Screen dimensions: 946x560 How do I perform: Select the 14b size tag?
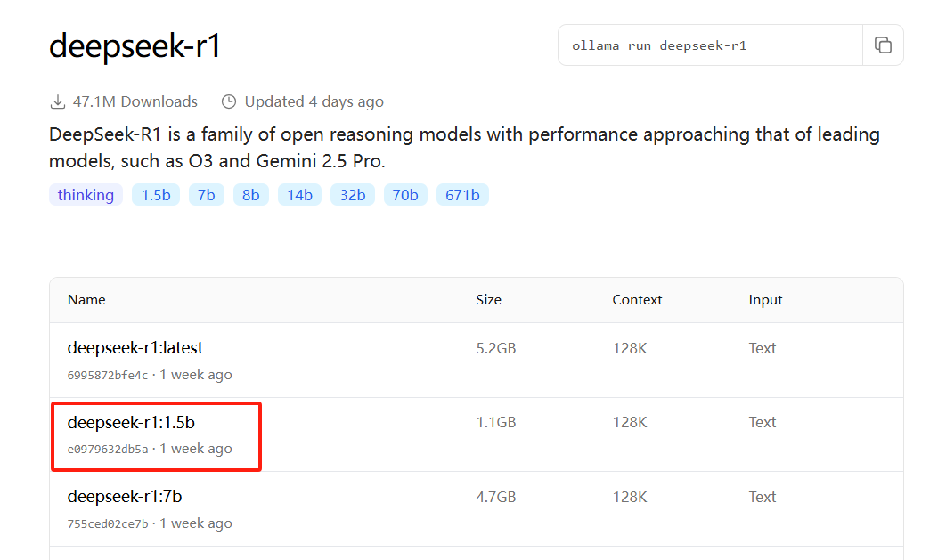click(x=299, y=195)
